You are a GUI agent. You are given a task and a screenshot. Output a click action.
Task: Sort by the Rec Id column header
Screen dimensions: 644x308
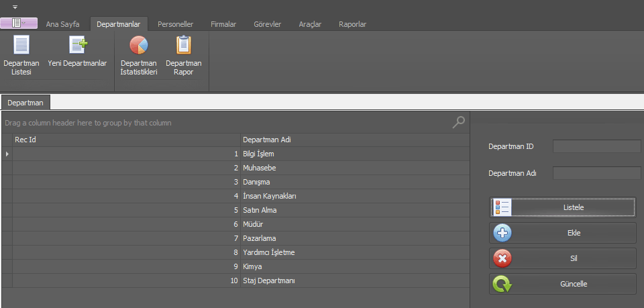[126, 140]
